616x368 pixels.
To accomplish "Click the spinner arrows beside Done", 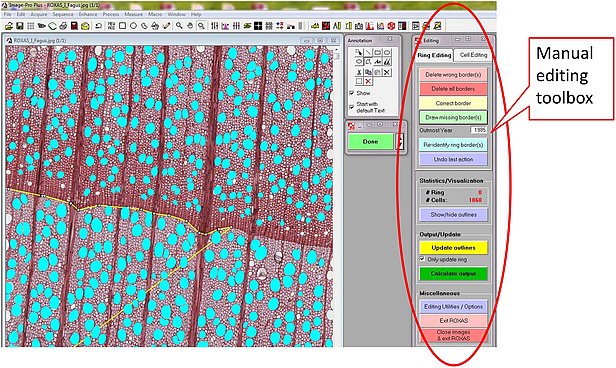I will [400, 141].
